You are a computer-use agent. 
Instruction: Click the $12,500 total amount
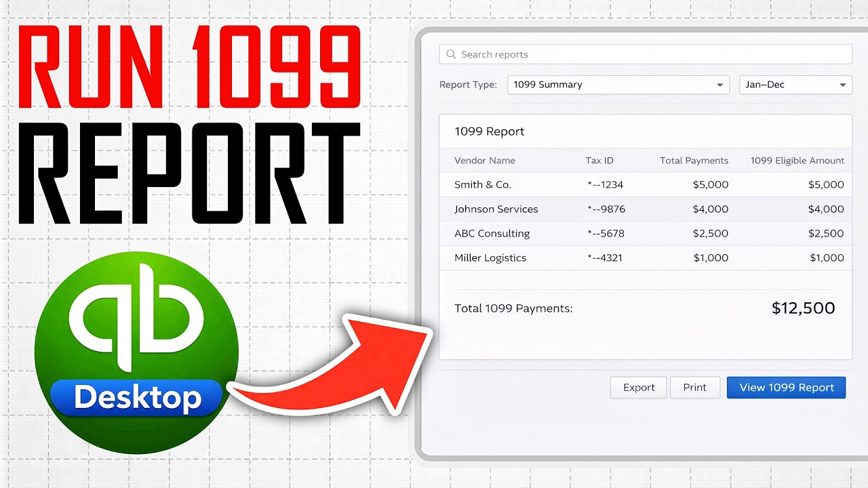[804, 308]
